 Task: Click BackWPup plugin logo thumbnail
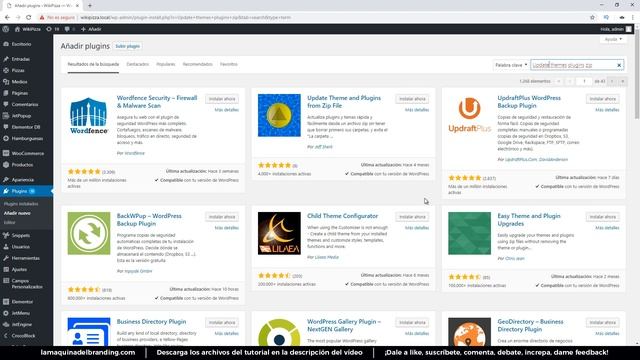pos(89,233)
